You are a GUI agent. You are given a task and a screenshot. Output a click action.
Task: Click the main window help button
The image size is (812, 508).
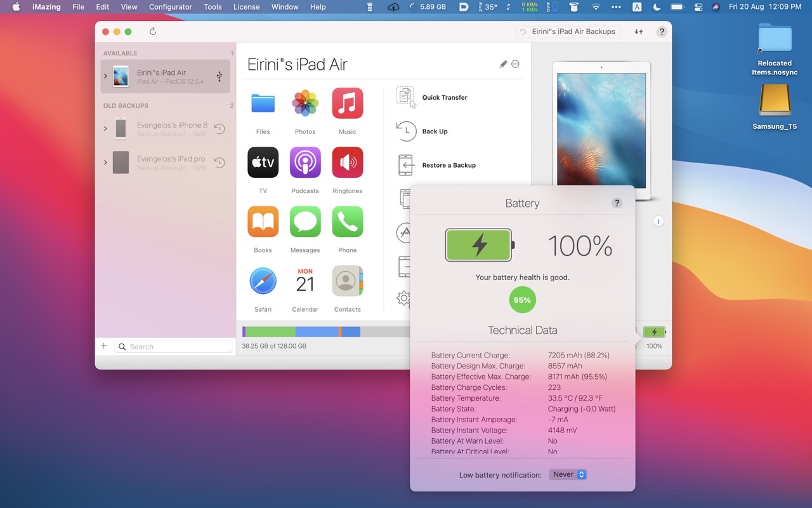[662, 31]
